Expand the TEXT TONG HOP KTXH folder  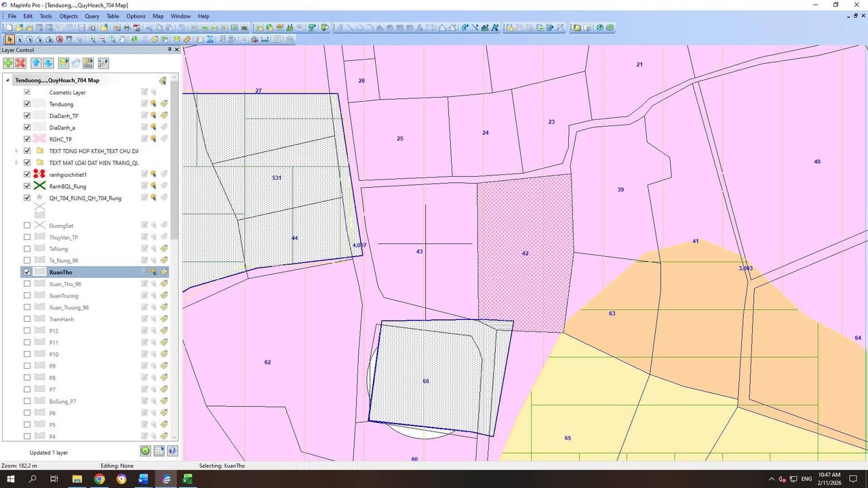point(16,150)
